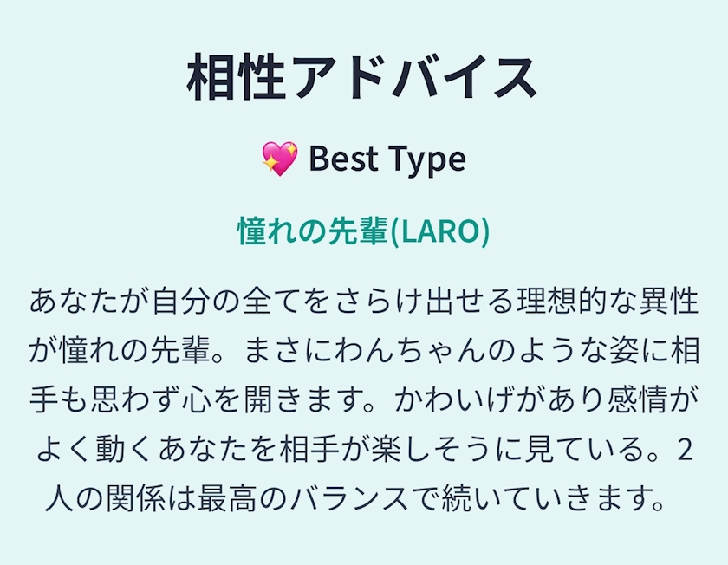Click the 相性 characters in the title

235,78
